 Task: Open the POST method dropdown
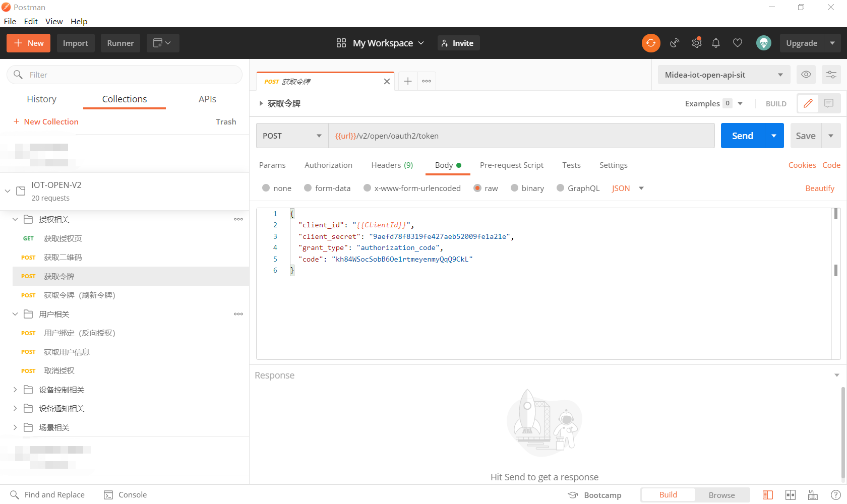tap(292, 136)
